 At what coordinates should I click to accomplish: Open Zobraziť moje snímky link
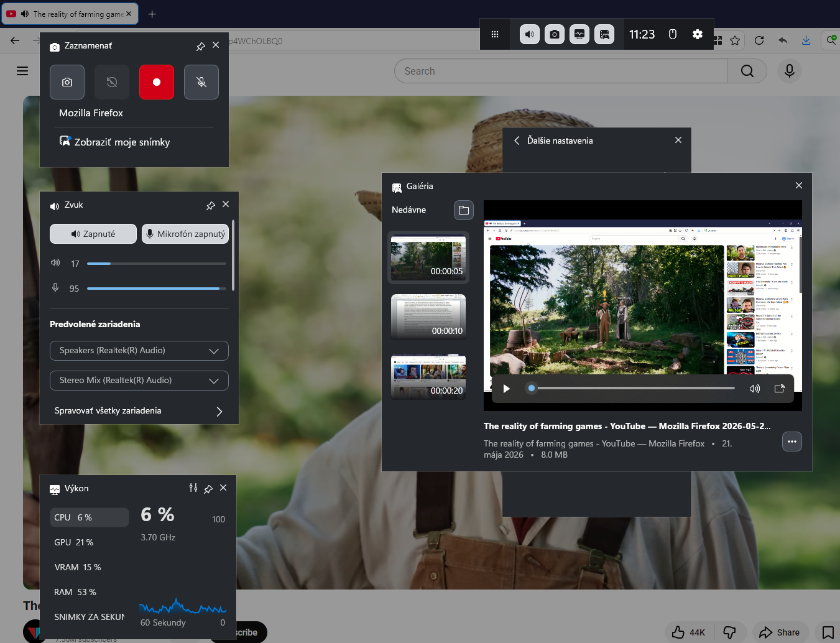tap(115, 142)
